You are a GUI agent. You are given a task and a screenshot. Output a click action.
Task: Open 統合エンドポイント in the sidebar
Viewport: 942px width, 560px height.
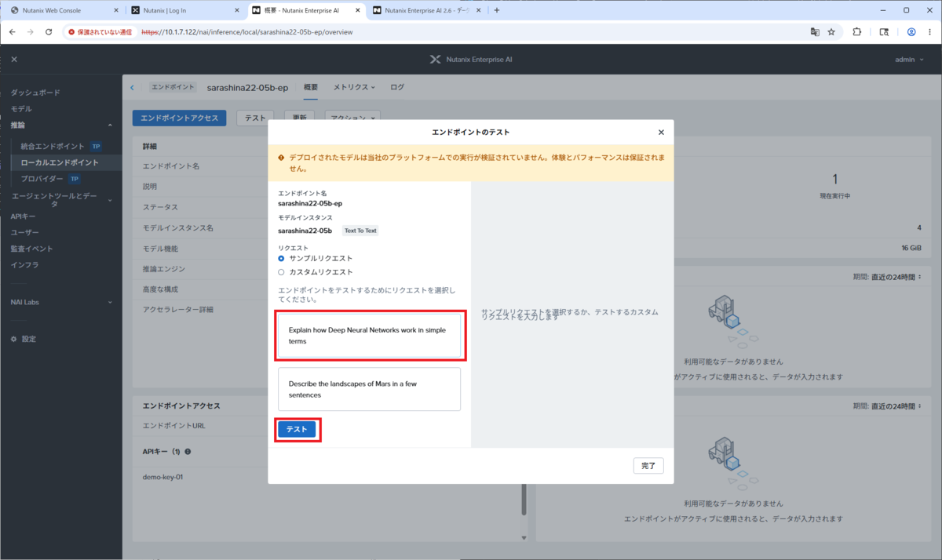pyautogui.click(x=53, y=147)
